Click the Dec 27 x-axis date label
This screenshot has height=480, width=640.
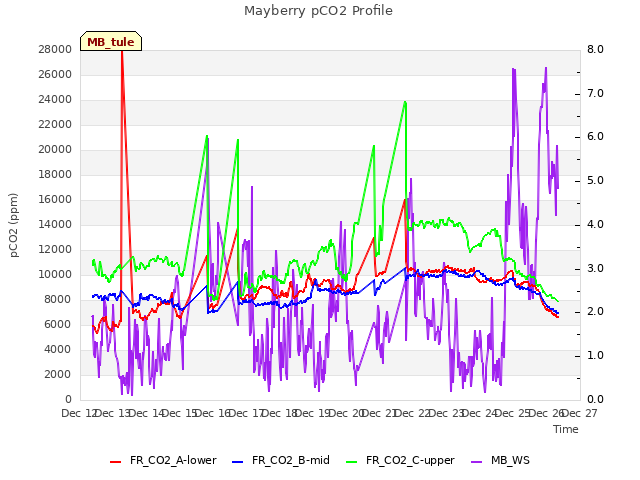point(581,413)
